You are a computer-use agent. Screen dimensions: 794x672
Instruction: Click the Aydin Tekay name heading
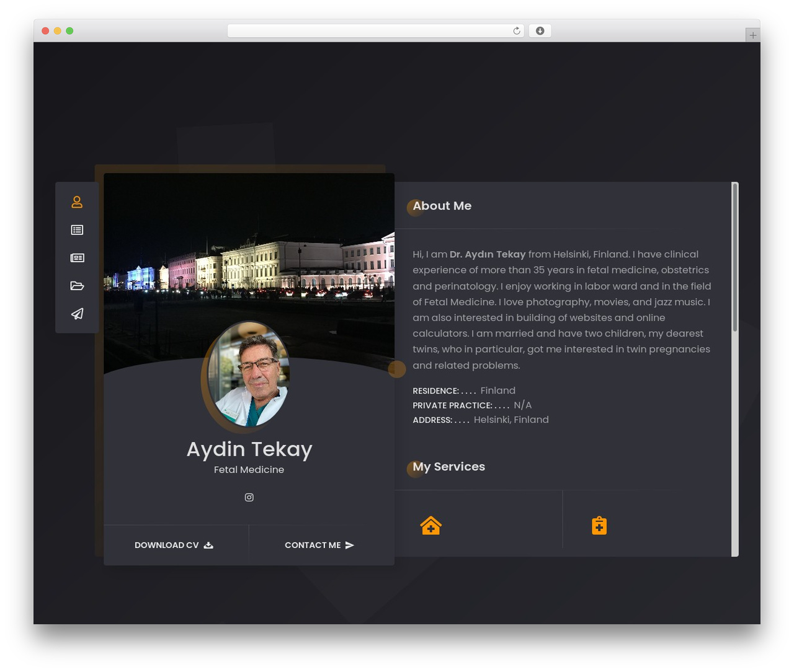[249, 449]
